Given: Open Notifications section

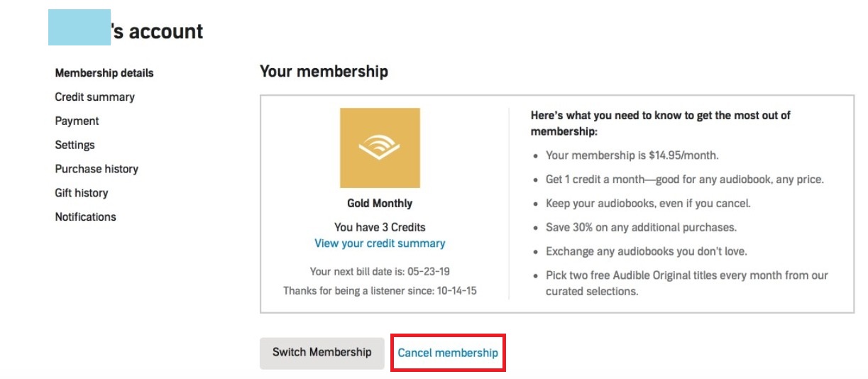Looking at the screenshot, I should click(x=85, y=217).
